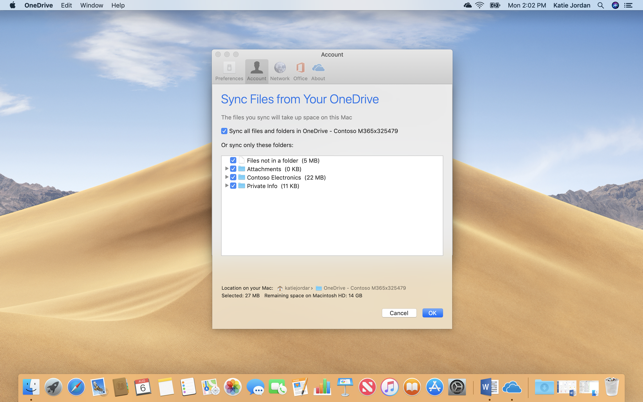Open Calendar in the Dock

pos(143,387)
